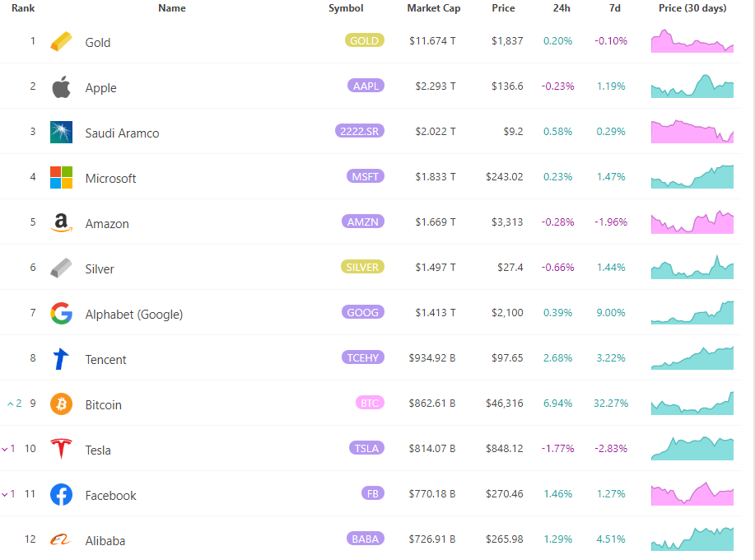
Task: Open the Alphabet (Google) link
Action: coord(134,314)
